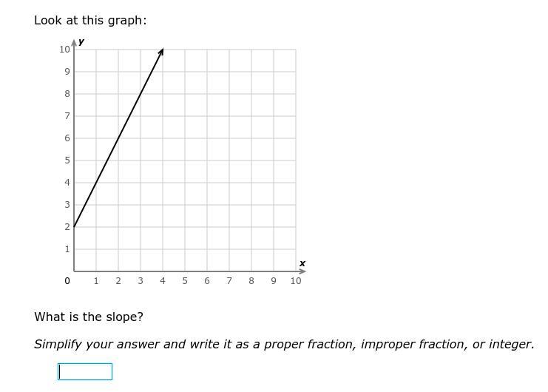
Task: Click the y-axis label letter
Action: tap(81, 41)
